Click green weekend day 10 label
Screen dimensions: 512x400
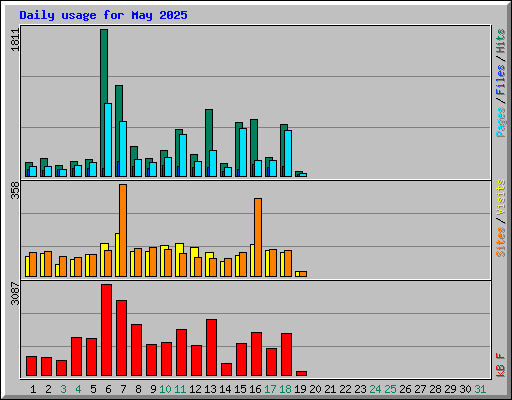[165, 389]
